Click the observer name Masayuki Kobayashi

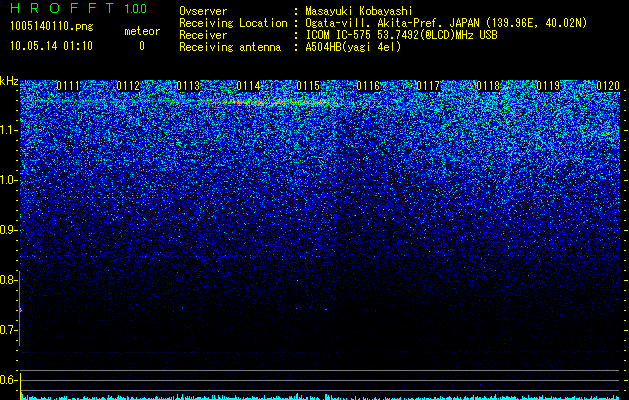pos(359,11)
